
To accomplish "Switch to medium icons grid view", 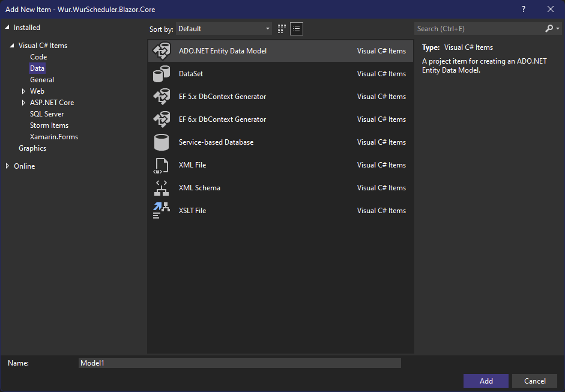I will (282, 29).
